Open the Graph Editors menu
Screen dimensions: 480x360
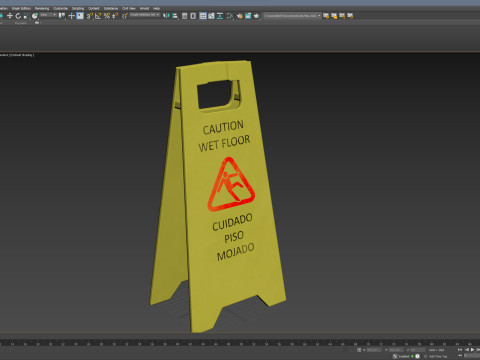click(x=21, y=8)
